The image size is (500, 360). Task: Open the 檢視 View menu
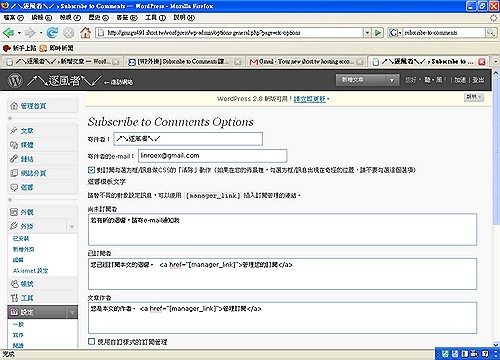[x=70, y=18]
